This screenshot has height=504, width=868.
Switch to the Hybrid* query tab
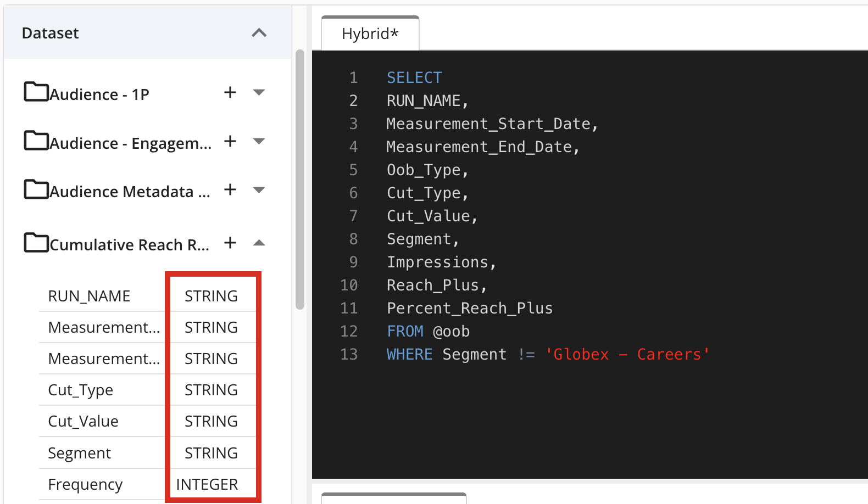tap(370, 34)
